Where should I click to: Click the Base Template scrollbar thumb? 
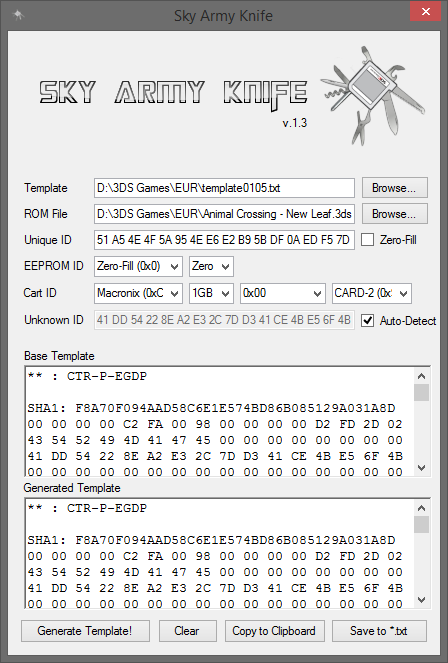point(421,392)
